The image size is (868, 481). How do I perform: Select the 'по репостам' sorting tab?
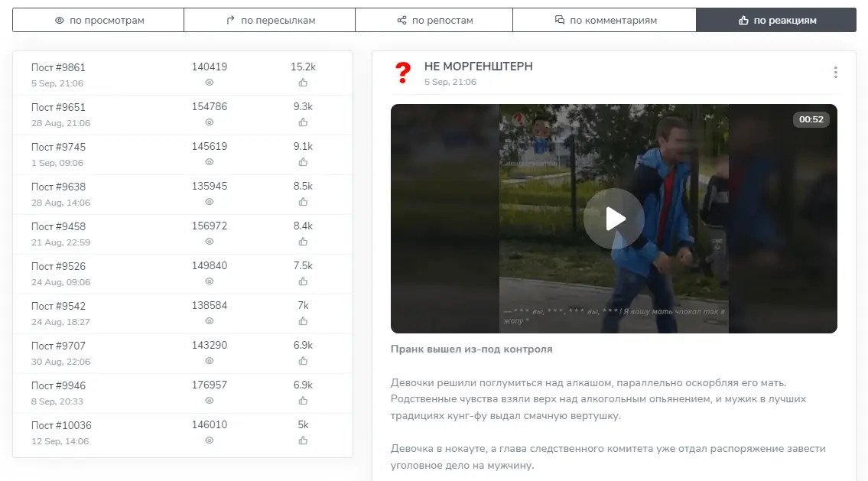click(x=434, y=21)
